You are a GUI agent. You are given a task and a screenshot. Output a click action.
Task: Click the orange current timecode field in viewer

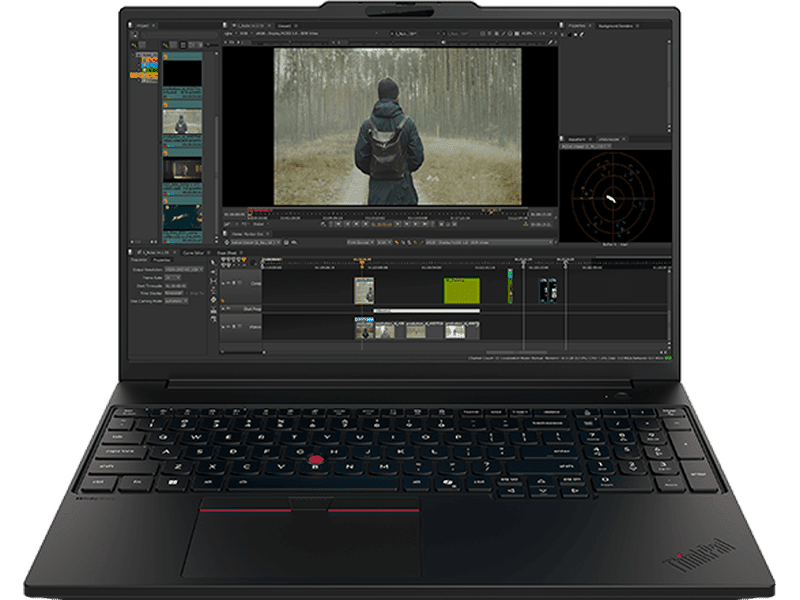point(382,224)
